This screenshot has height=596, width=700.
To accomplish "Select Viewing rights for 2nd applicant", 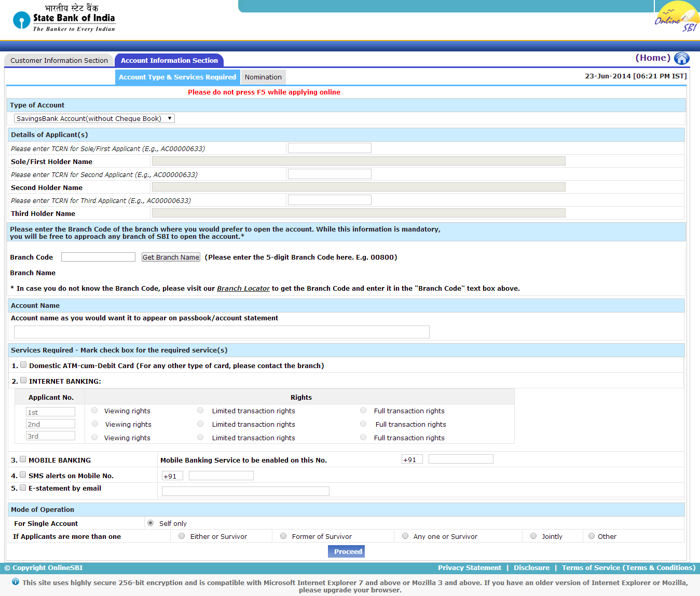I will pyautogui.click(x=95, y=424).
